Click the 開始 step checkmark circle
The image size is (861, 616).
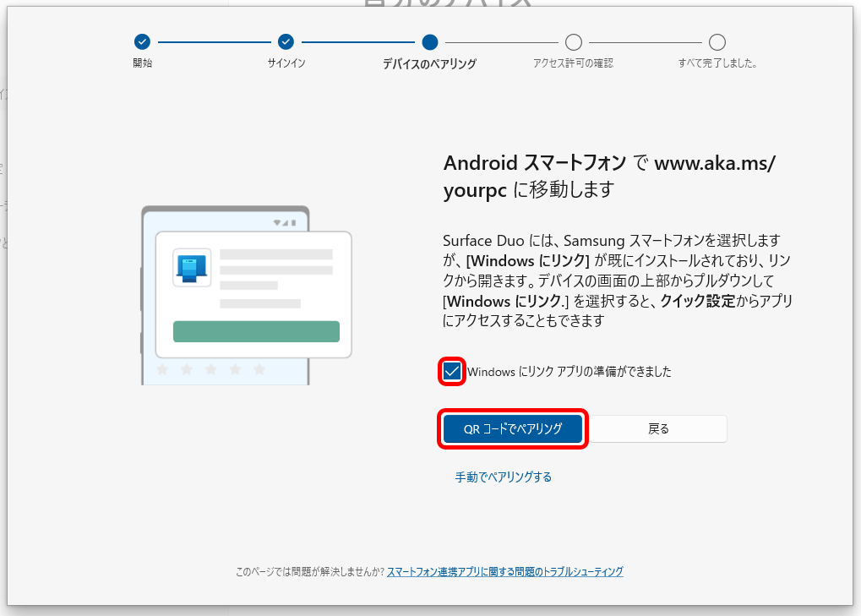(x=142, y=41)
